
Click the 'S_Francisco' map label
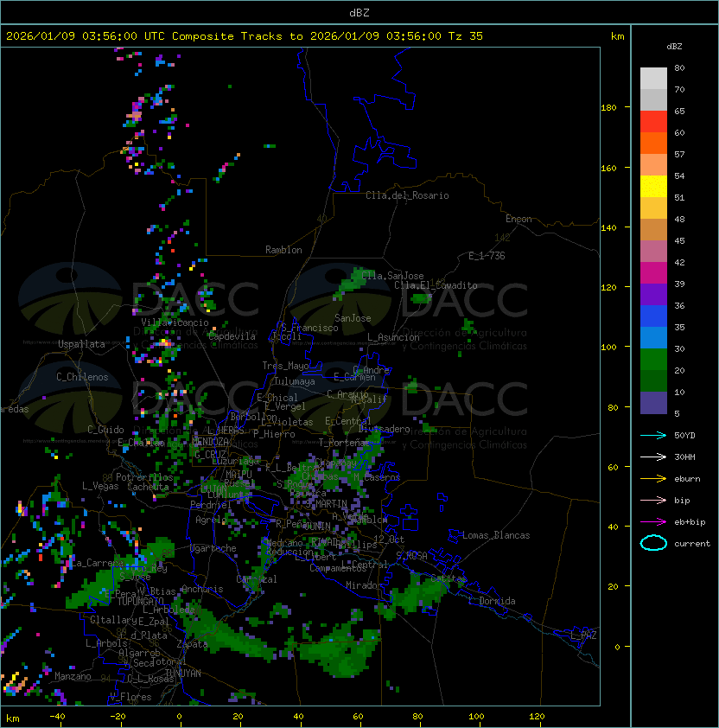coord(309,328)
